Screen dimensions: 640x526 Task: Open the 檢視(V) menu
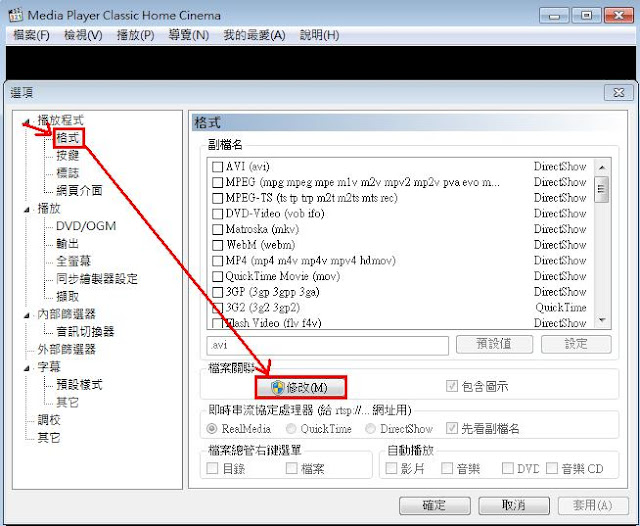coord(83,35)
